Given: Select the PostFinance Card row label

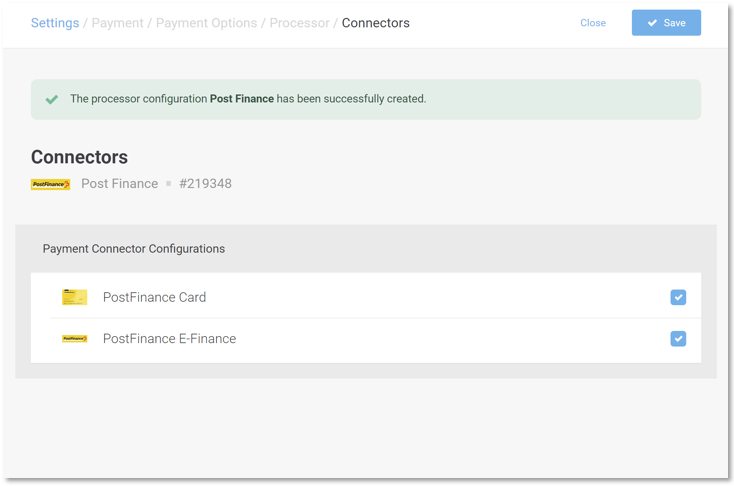Looking at the screenshot, I should (x=154, y=297).
